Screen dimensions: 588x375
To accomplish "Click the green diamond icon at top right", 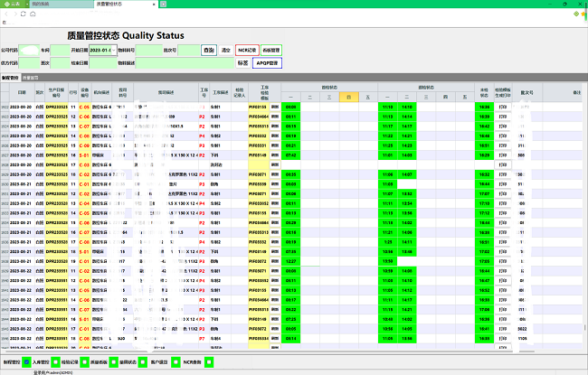I will 576,14.
